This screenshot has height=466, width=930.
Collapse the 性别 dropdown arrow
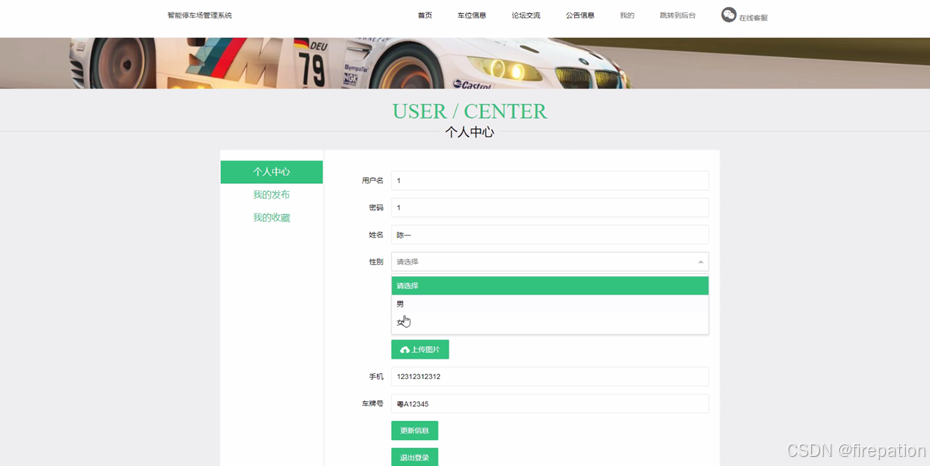tap(700, 262)
